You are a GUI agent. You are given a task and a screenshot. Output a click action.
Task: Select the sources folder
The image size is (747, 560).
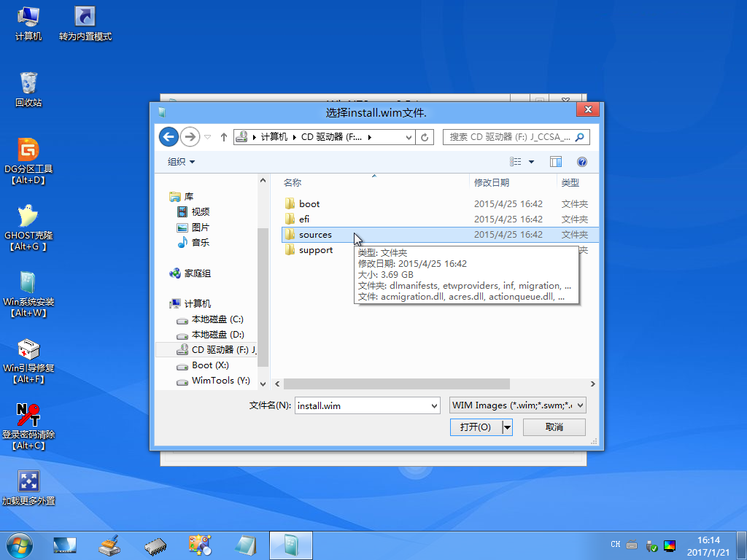click(315, 235)
